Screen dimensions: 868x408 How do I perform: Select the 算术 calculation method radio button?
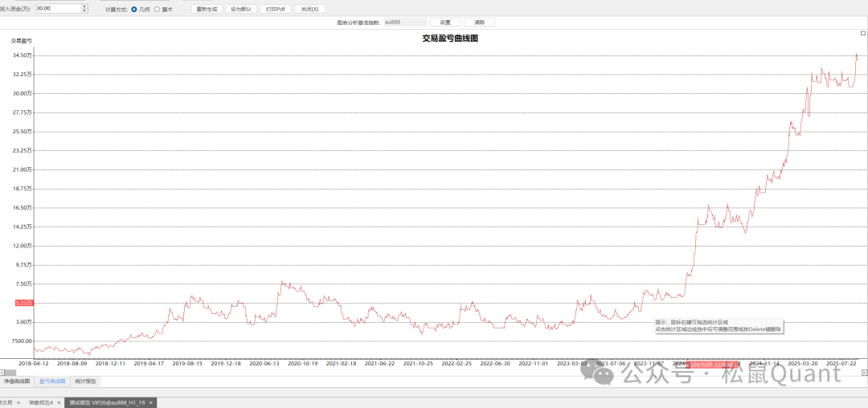(158, 9)
